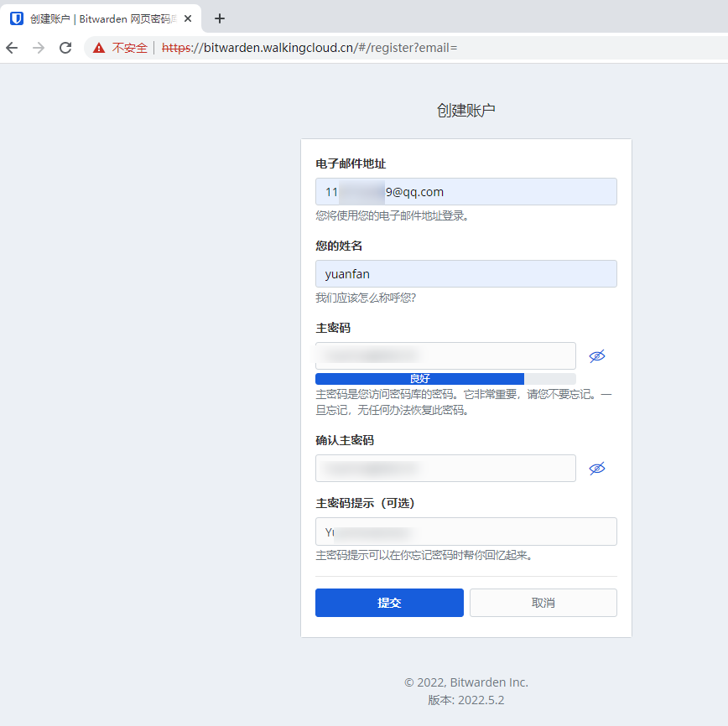
Task: Toggle visibility of the confirm password field
Action: (x=597, y=468)
